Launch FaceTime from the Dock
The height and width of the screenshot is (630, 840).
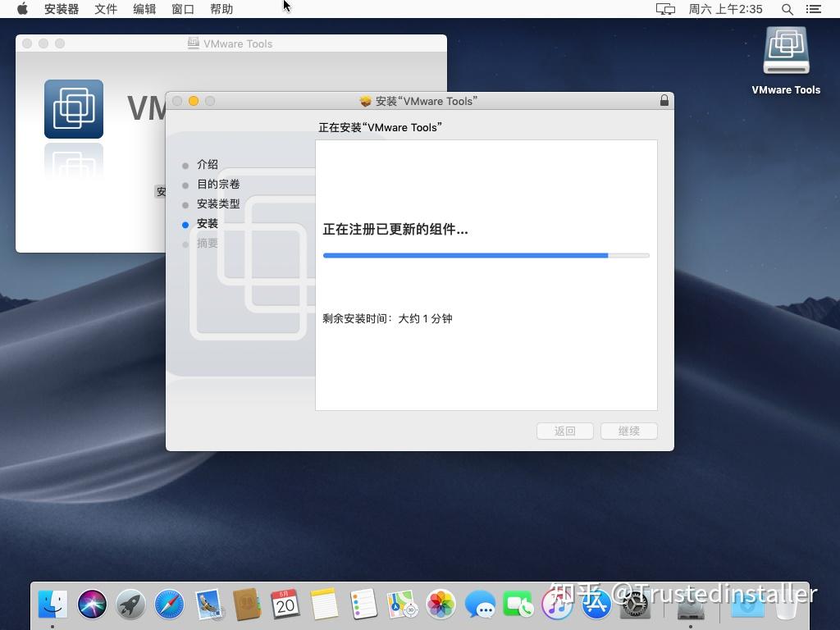pos(518,603)
